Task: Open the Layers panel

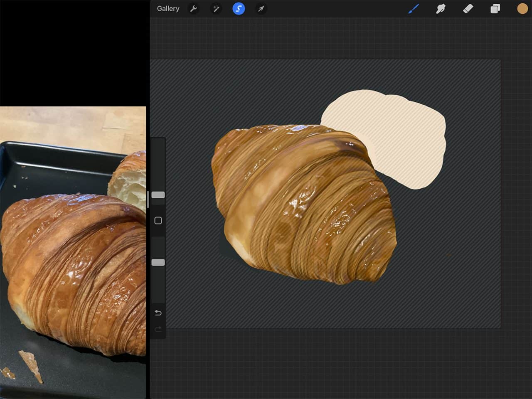Action: [x=495, y=9]
